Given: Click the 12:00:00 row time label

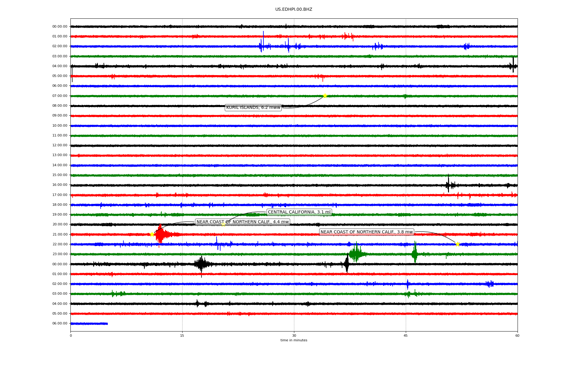Looking at the screenshot, I should 60,145.
